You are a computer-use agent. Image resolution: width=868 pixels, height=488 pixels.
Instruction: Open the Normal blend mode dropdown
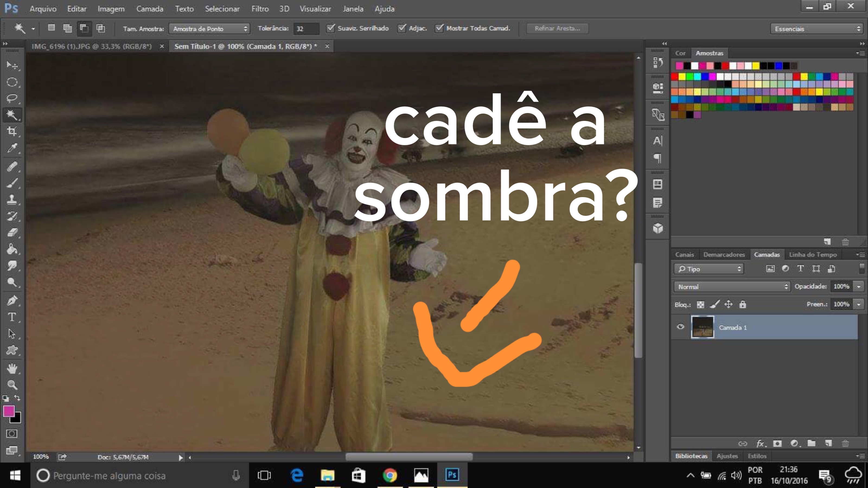pyautogui.click(x=732, y=287)
